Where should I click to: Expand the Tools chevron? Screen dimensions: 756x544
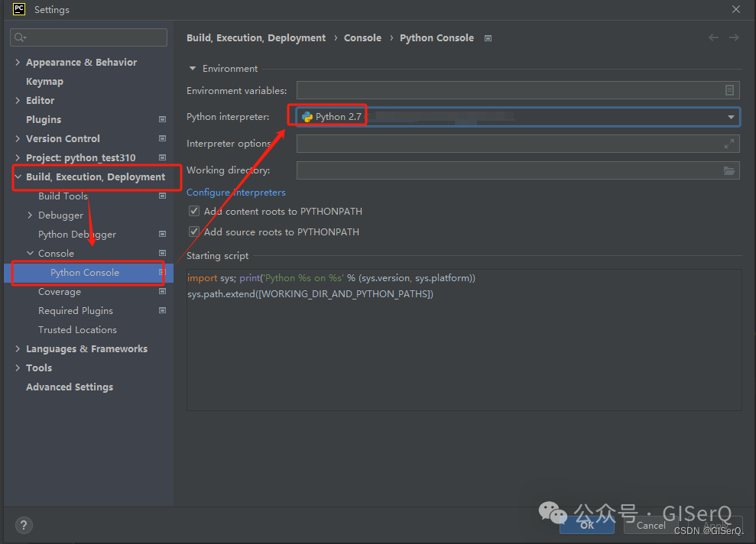(x=18, y=368)
